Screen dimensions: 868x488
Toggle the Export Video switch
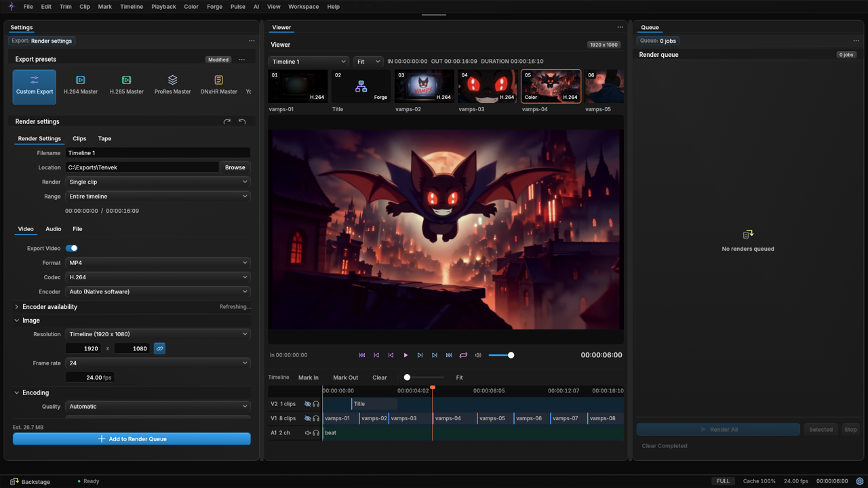point(71,248)
